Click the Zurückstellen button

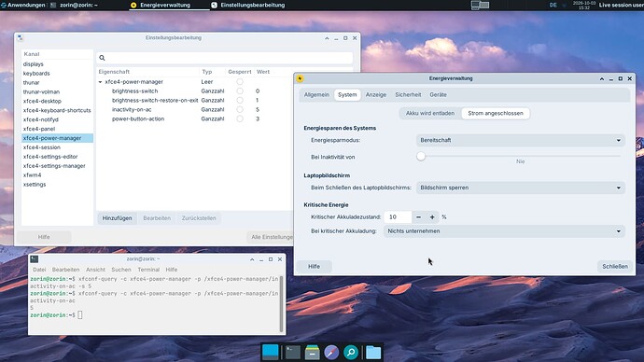point(199,218)
